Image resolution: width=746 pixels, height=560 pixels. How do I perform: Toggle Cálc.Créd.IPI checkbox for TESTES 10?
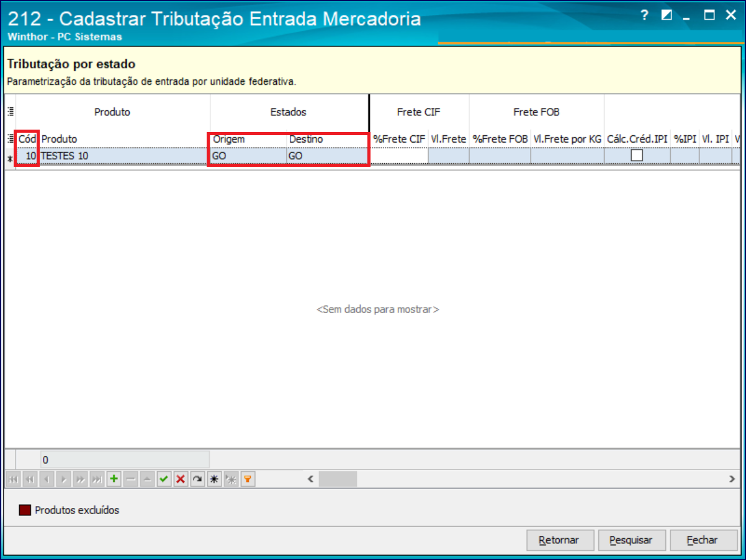pyautogui.click(x=637, y=156)
